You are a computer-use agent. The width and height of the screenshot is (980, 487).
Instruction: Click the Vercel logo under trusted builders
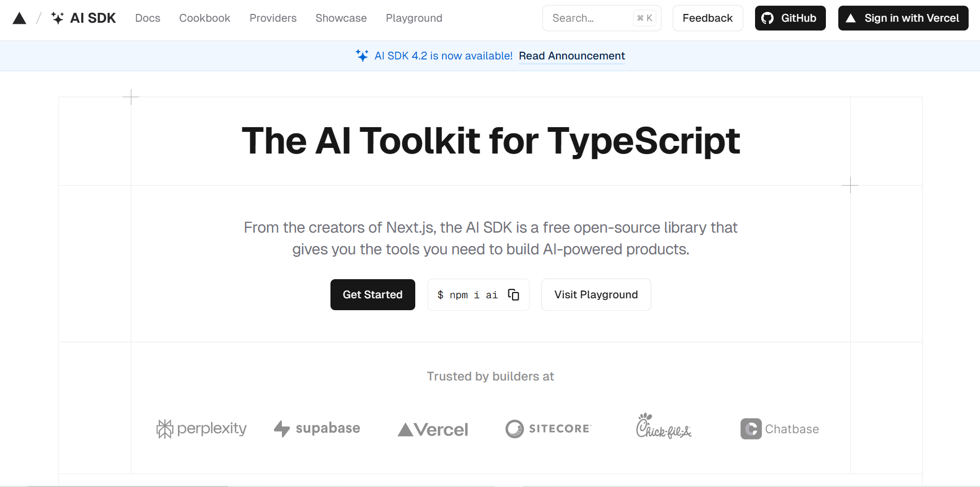click(x=433, y=430)
